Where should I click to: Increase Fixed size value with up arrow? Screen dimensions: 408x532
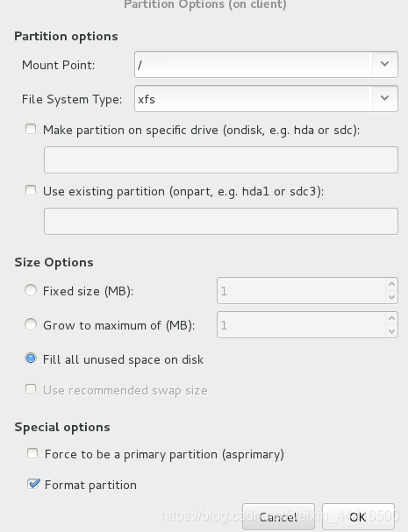click(x=391, y=284)
